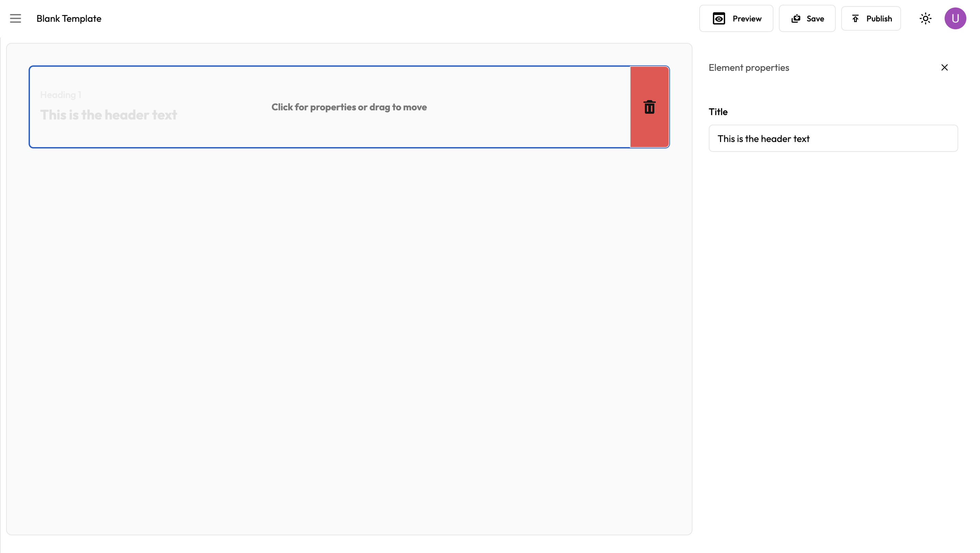Click the Preview button text
The image size is (980, 553).
click(x=747, y=19)
